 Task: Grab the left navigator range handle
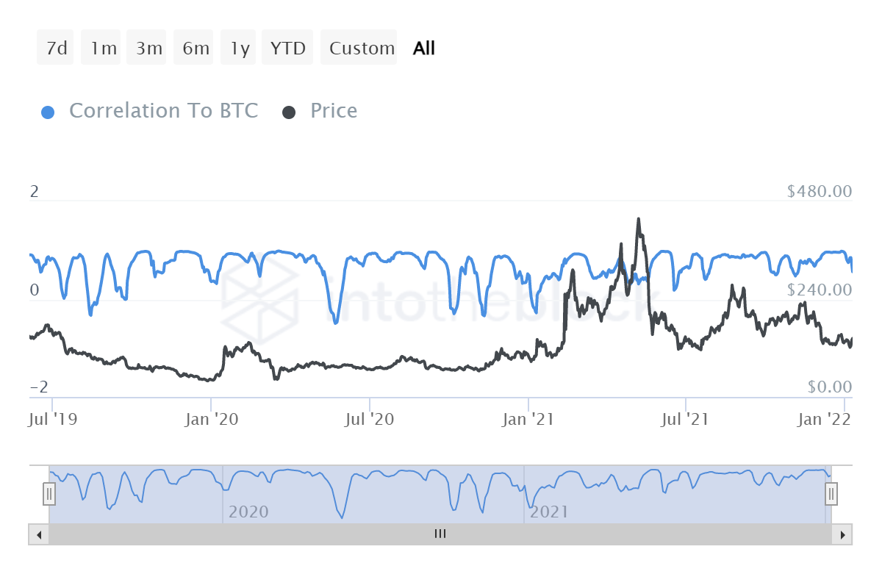coord(49,494)
